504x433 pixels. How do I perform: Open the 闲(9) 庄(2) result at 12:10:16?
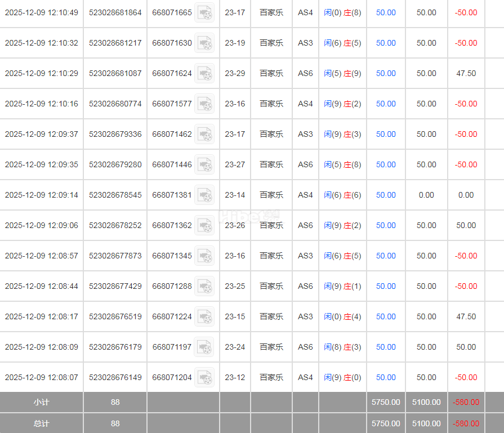pyautogui.click(x=342, y=104)
